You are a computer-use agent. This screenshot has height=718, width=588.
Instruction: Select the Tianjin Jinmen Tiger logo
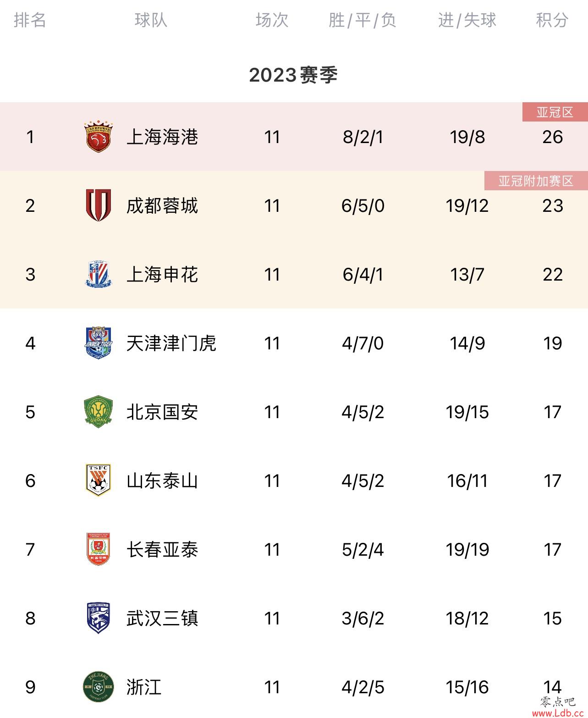[99, 343]
